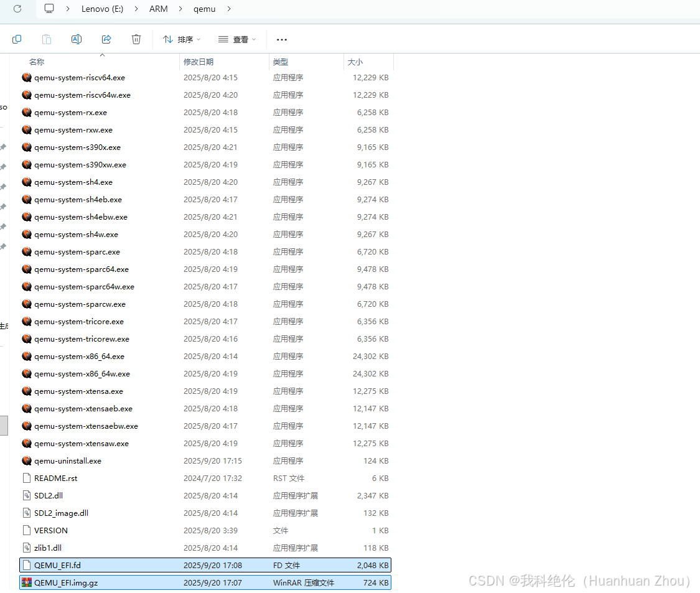The height and width of the screenshot is (593, 700).
Task: Click icon of qemu-system-s390xw.exe
Action: click(27, 164)
